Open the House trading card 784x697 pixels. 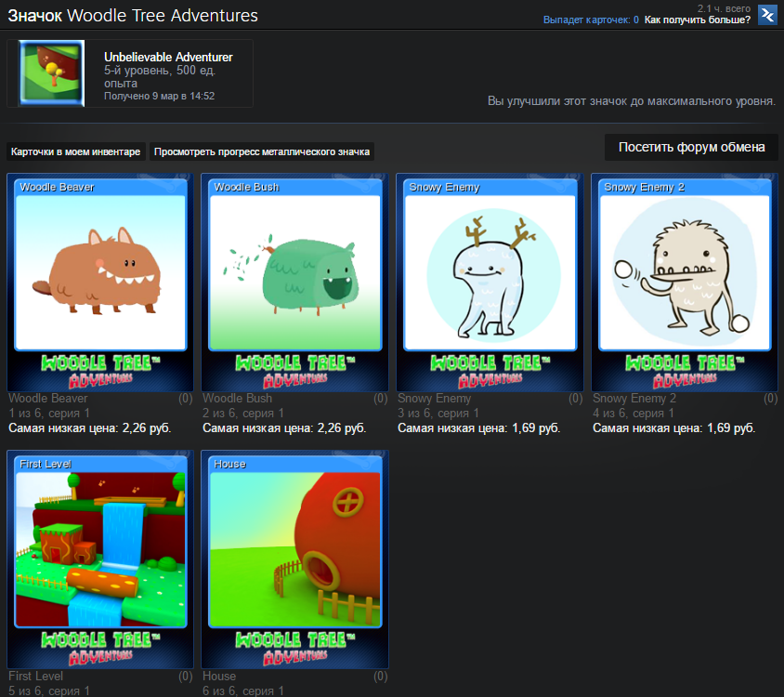pos(295,559)
